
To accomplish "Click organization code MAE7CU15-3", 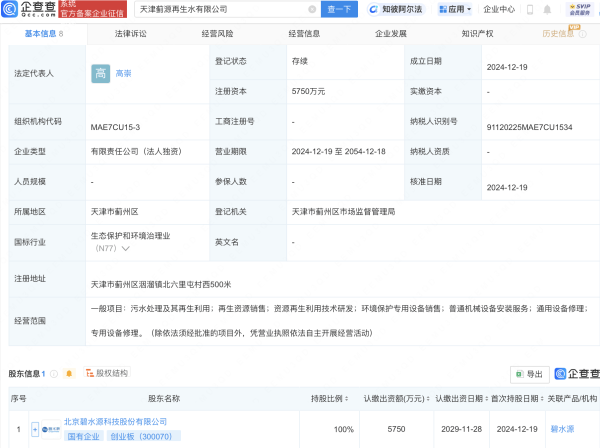I will coord(115,127).
